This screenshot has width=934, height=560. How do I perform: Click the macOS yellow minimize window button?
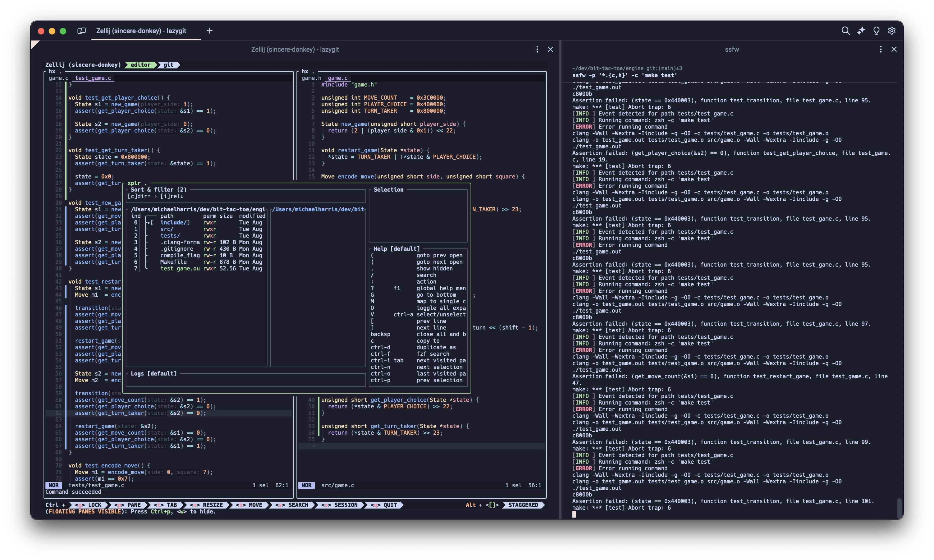[52, 31]
